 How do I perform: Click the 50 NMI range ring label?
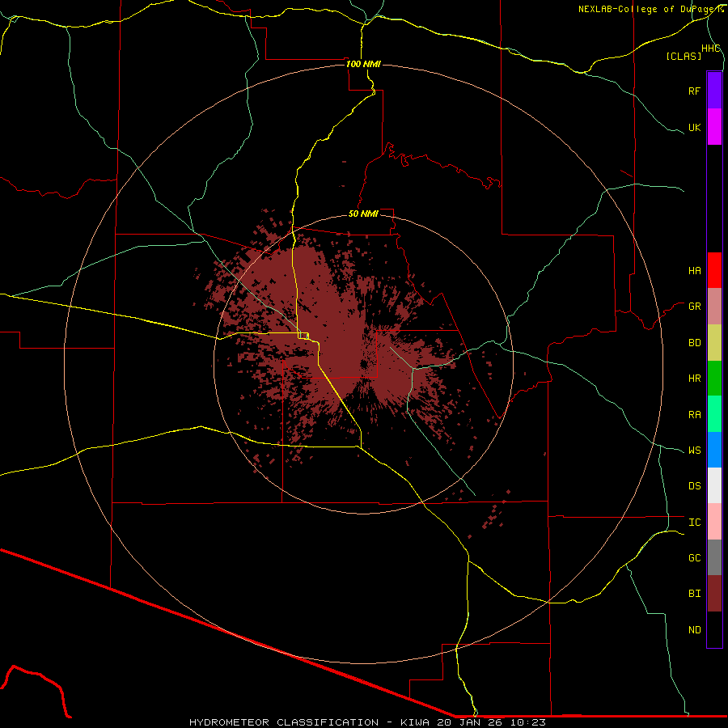click(x=363, y=214)
